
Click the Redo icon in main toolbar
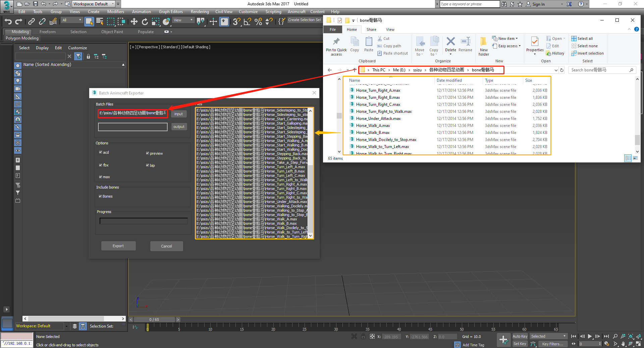[19, 22]
